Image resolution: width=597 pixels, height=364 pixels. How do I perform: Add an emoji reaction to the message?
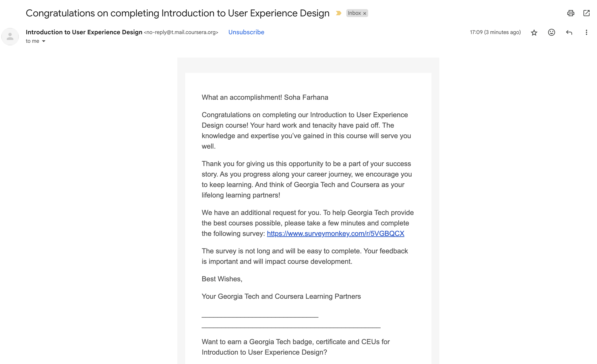pos(551,33)
